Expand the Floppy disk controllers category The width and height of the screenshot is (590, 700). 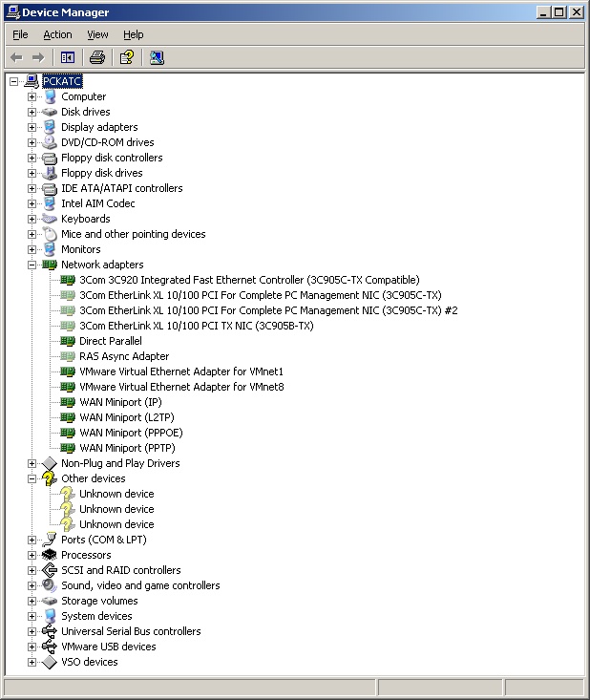(32, 158)
